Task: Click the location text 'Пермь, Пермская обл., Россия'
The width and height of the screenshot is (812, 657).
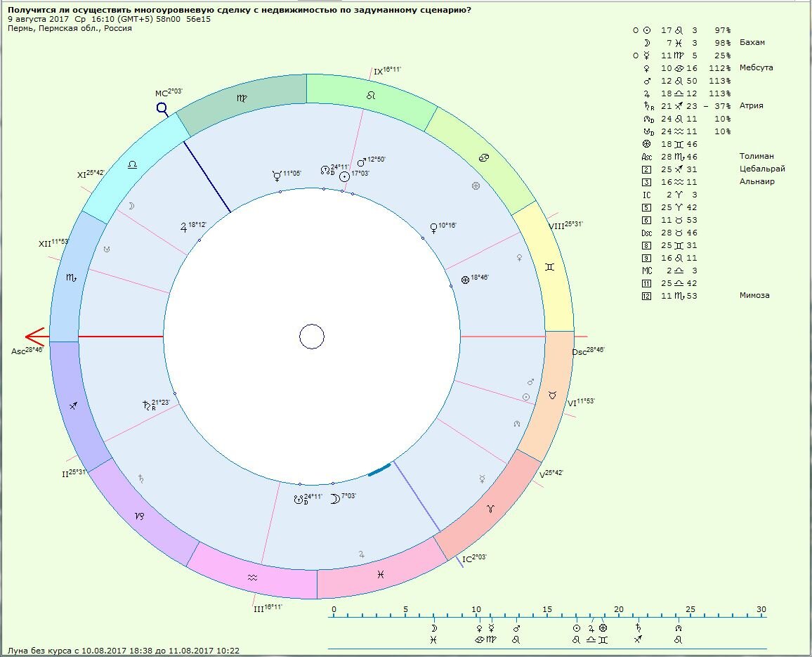Action: point(70,29)
